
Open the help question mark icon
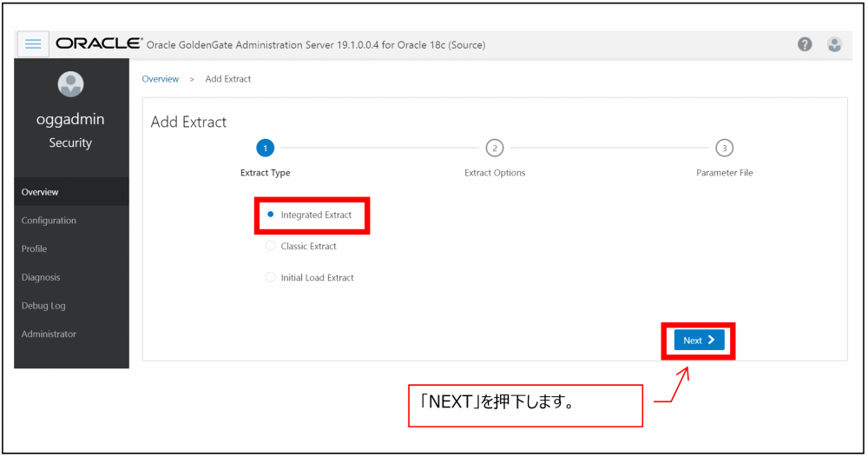[x=805, y=44]
